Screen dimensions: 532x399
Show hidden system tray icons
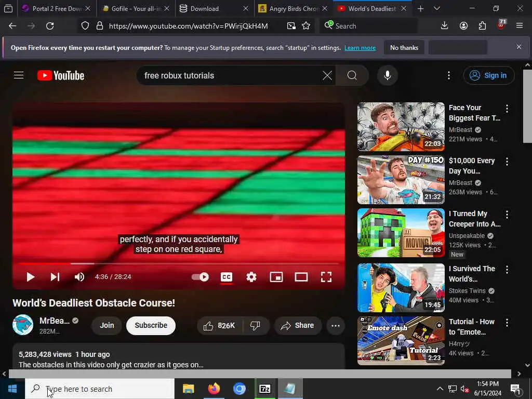pos(440,389)
